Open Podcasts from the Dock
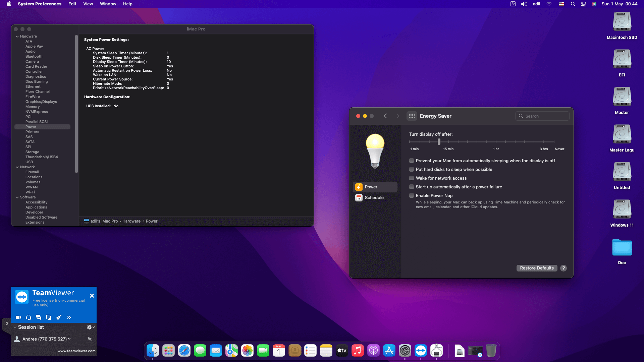The width and height of the screenshot is (644, 362). point(373,351)
